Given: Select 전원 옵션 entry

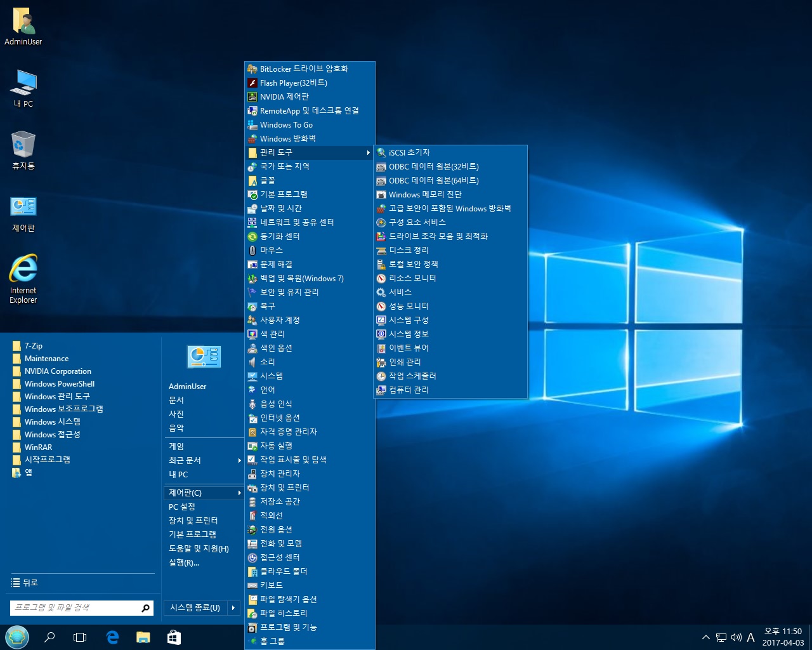Looking at the screenshot, I should pos(310,529).
